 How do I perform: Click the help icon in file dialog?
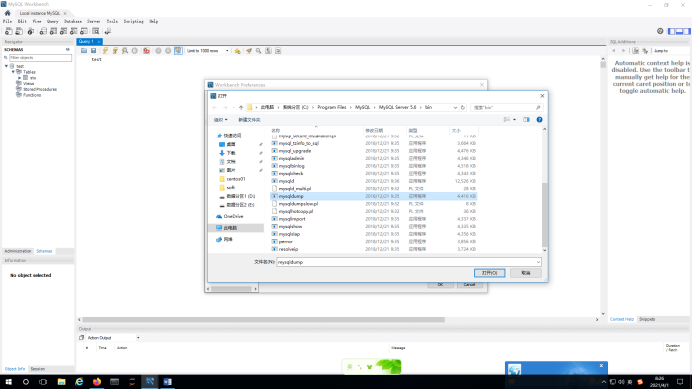pyautogui.click(x=539, y=119)
